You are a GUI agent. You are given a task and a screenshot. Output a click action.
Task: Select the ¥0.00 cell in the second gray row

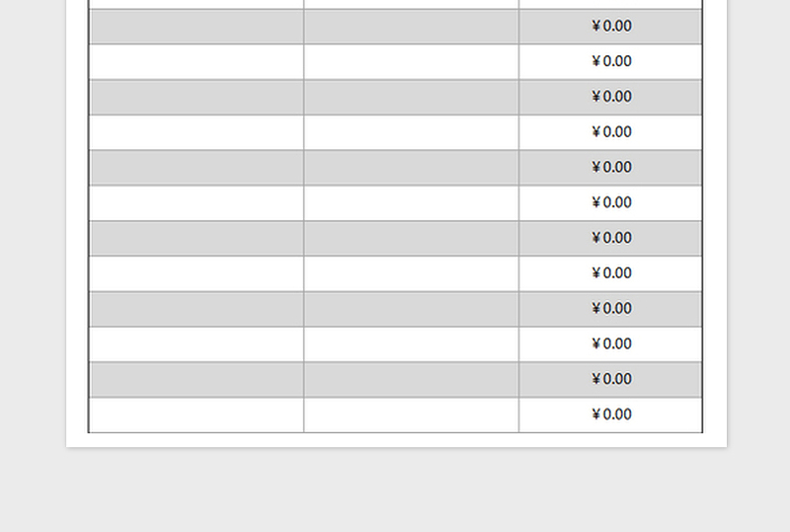click(x=610, y=97)
